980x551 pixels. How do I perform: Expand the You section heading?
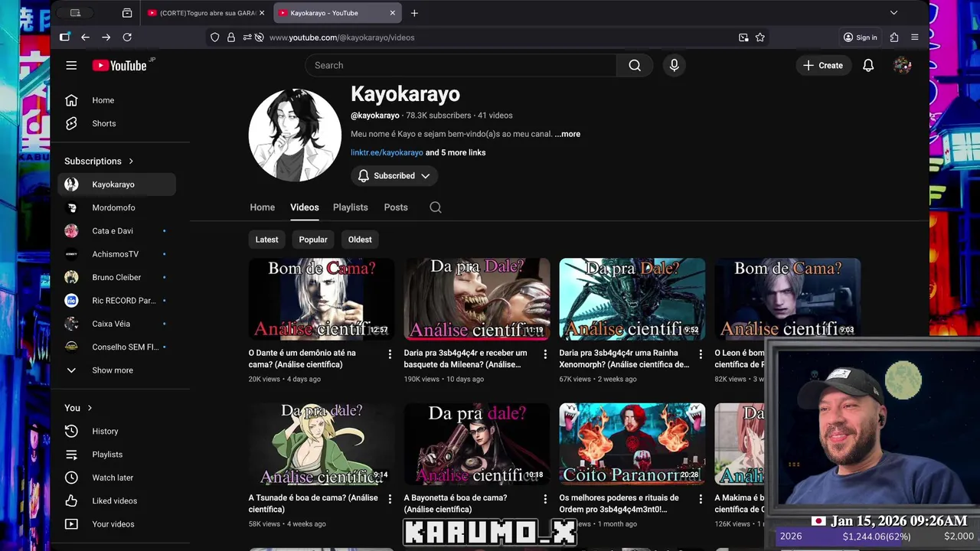(x=78, y=408)
